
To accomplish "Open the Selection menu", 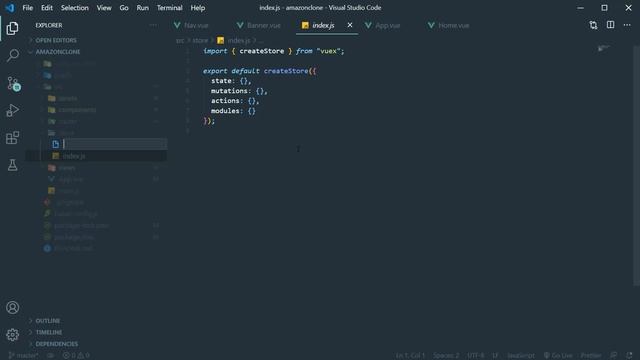I will (75, 8).
